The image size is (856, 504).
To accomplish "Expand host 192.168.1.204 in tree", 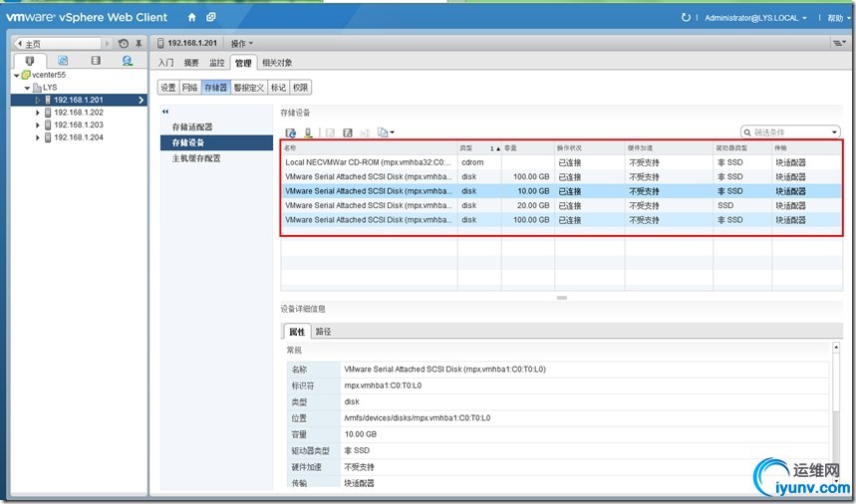I will click(x=38, y=138).
